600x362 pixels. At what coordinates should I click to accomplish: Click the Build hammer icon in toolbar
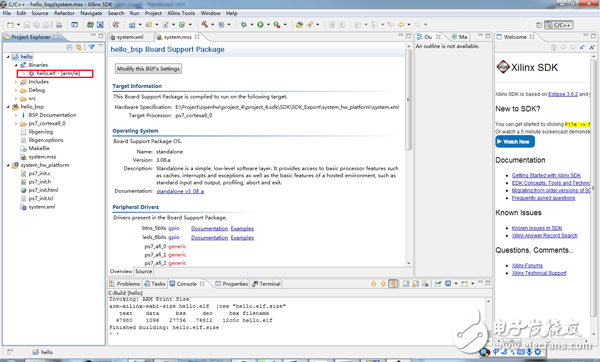[205, 24]
